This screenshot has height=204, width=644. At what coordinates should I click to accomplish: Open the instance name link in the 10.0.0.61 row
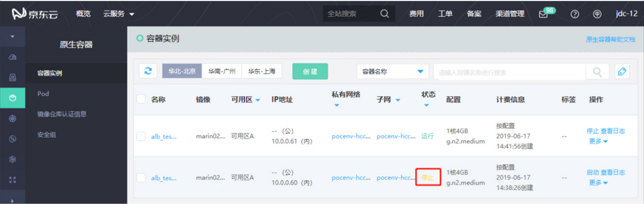(x=164, y=136)
